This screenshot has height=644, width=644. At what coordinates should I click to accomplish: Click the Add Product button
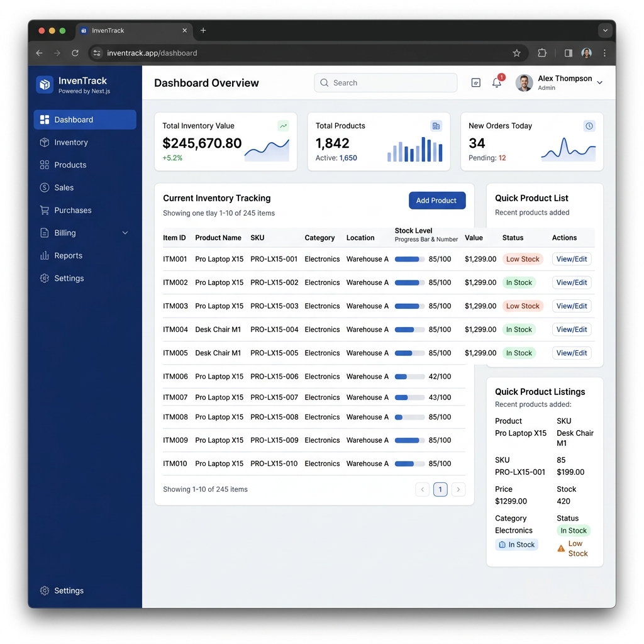(437, 201)
